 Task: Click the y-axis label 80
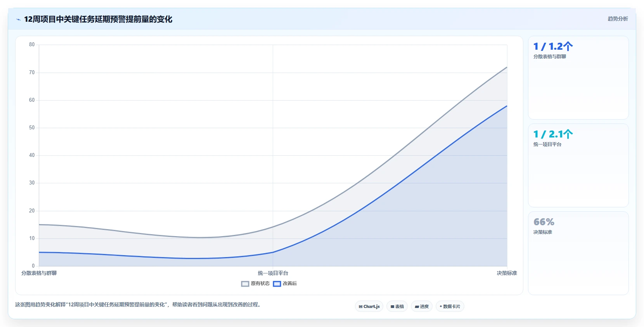[x=32, y=45]
